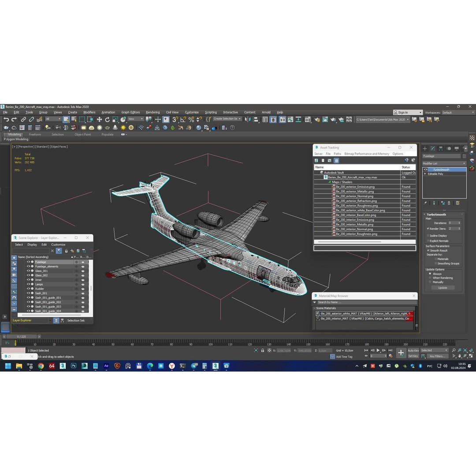
Task: Open the Paths menu in Asset Tracking
Action: point(337,154)
